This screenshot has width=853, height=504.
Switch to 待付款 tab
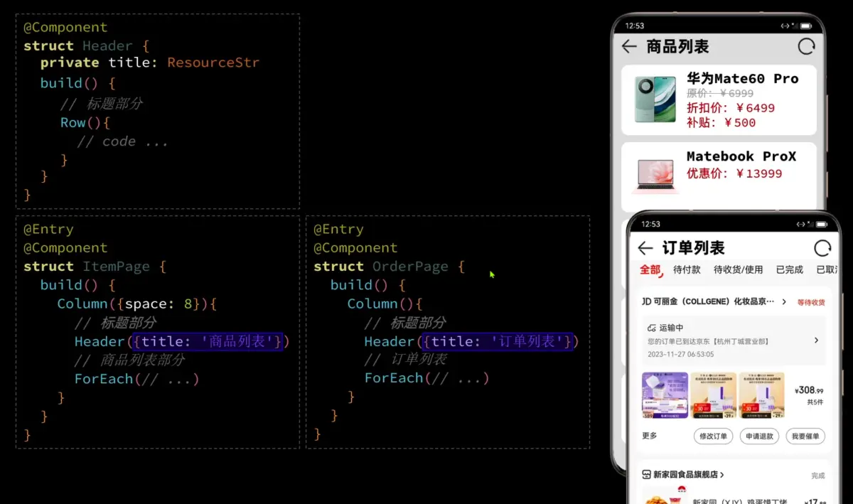pos(687,270)
